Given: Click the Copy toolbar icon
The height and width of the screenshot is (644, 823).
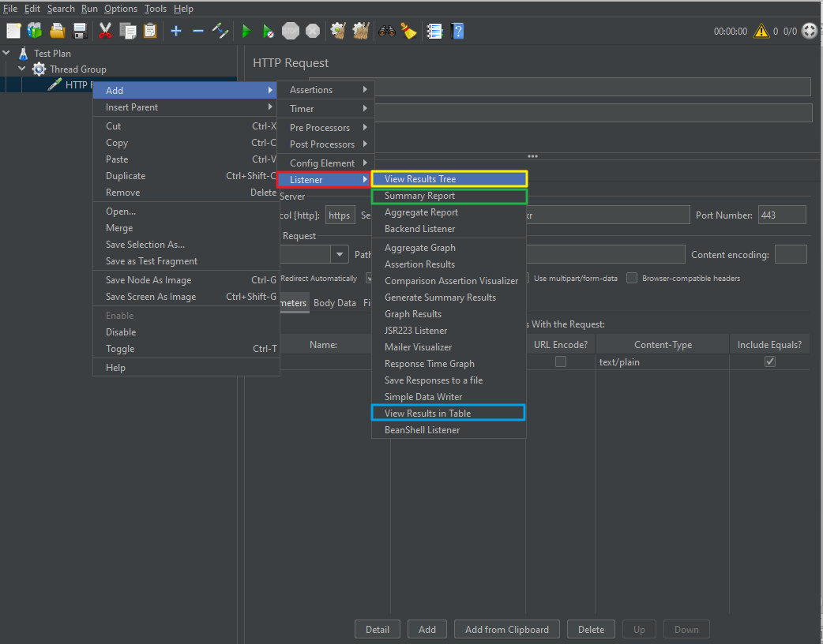Looking at the screenshot, I should click(x=127, y=31).
